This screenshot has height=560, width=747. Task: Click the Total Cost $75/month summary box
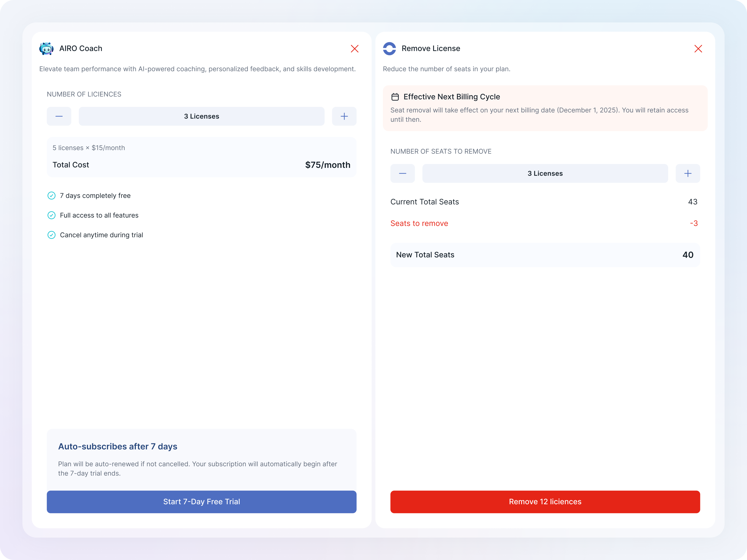pos(201,157)
